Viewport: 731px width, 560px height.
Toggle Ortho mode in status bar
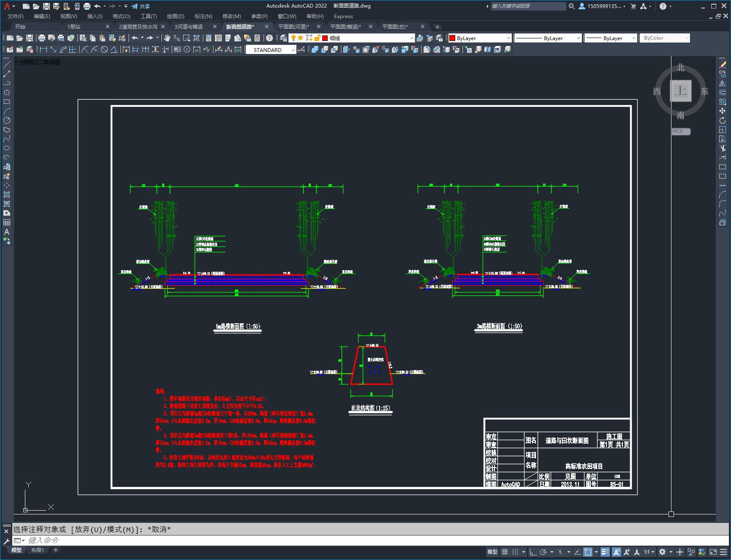point(533,552)
